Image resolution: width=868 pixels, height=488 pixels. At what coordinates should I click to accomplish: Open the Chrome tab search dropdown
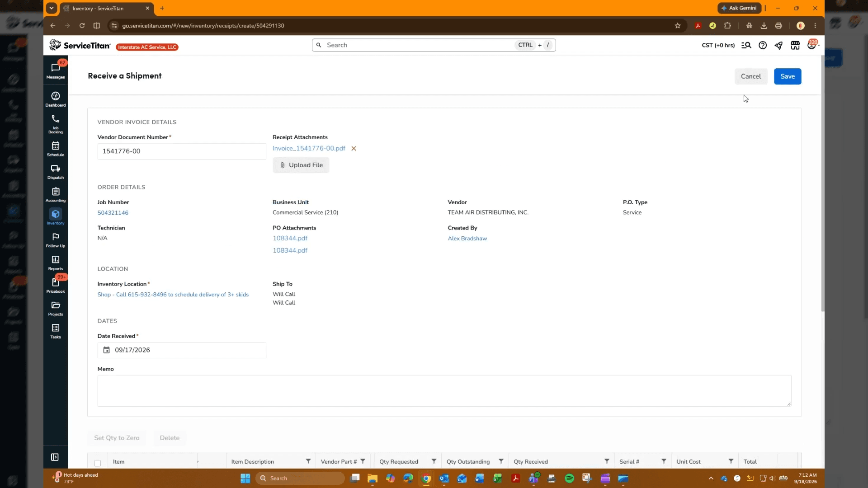(52, 8)
